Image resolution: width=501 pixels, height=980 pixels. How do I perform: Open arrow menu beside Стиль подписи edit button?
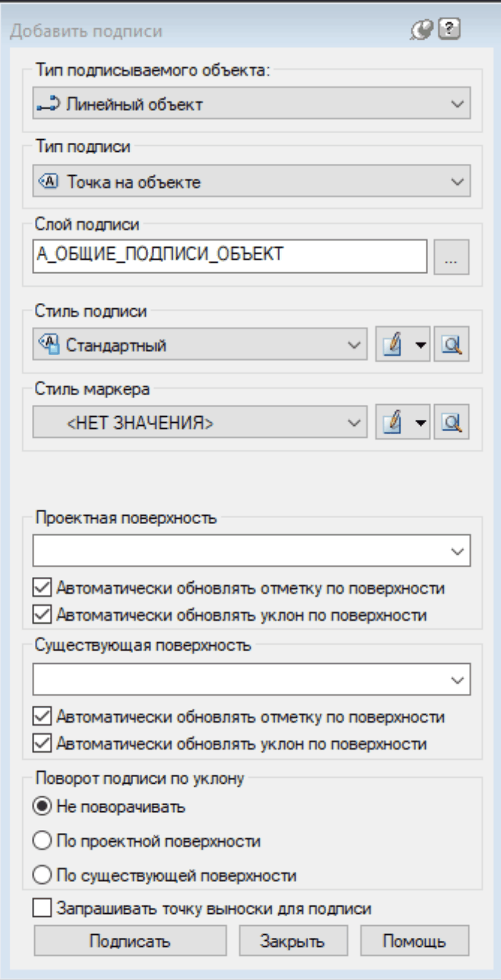(421, 345)
